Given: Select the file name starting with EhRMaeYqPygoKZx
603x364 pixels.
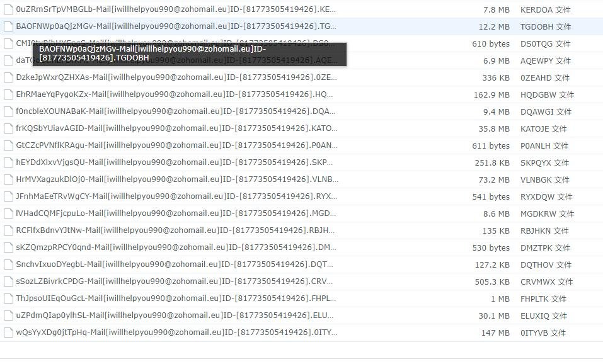Looking at the screenshot, I should coord(174,94).
